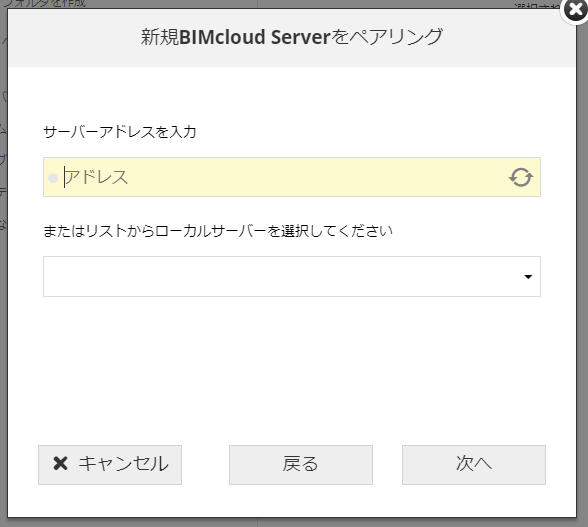Click the 次へ button

coord(474,465)
